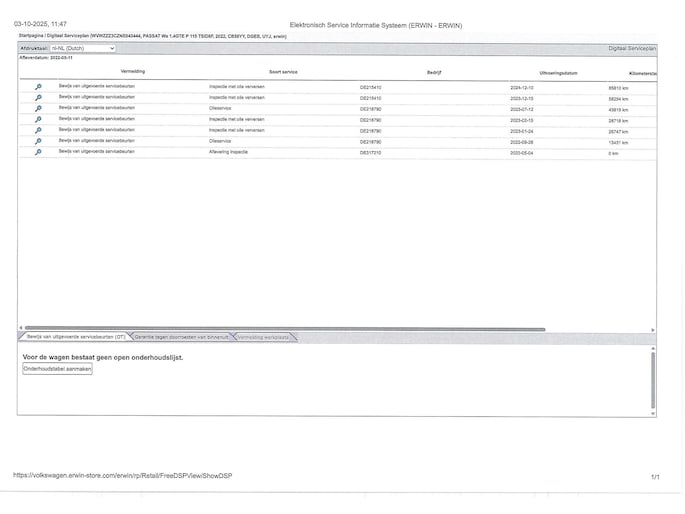Select the Bewijs van uitgevoerde servicebeurten tab
Image resolution: width=685 pixels, height=514 pixels.
click(x=74, y=338)
